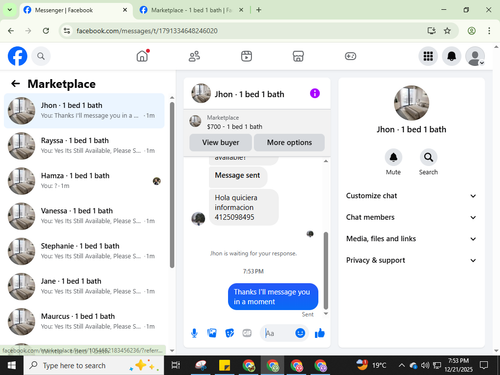500x375 pixels.
Task: Choose a sticker icon in composer
Action: (229, 333)
